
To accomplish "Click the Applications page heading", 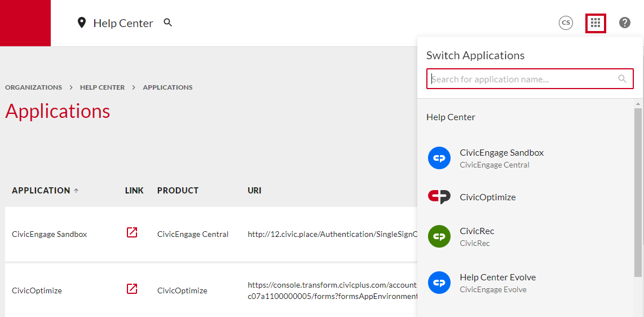I will [58, 111].
